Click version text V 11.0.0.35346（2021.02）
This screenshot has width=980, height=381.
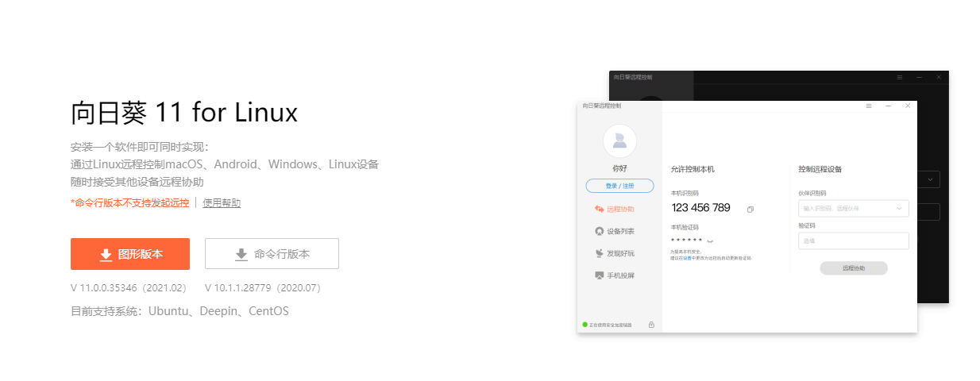click(x=129, y=287)
